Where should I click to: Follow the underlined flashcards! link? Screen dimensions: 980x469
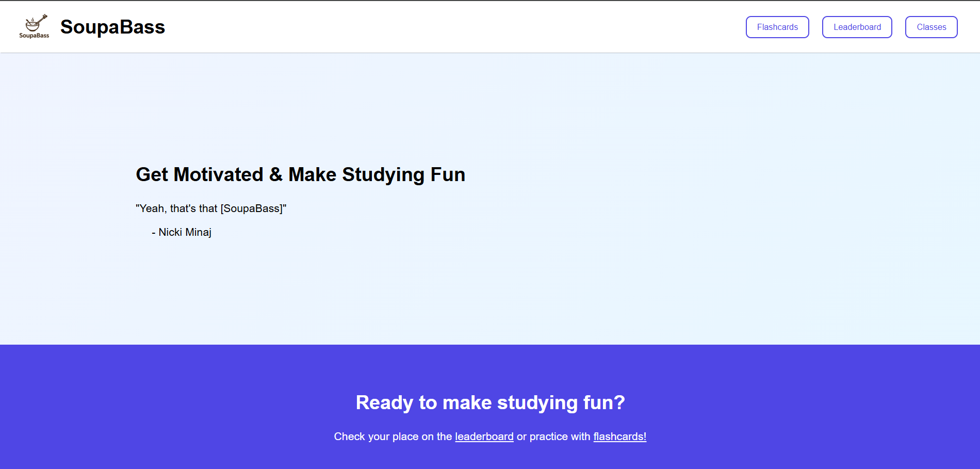click(619, 436)
